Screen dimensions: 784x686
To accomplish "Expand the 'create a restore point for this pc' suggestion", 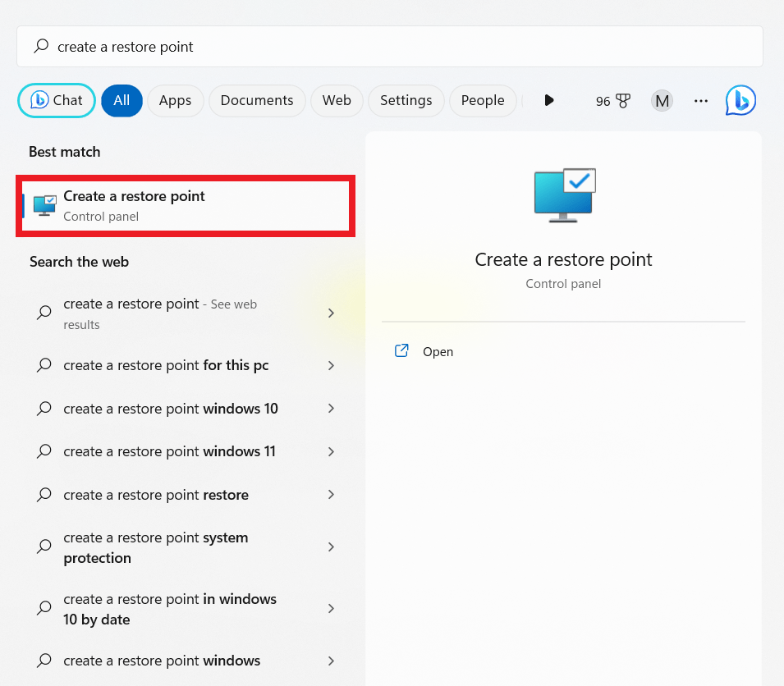I will 331,366.
